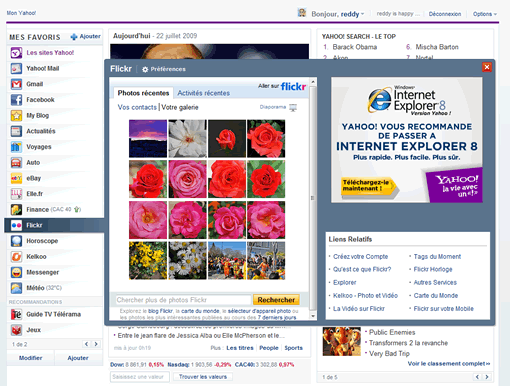Click the Flickr photo search field

point(183,300)
